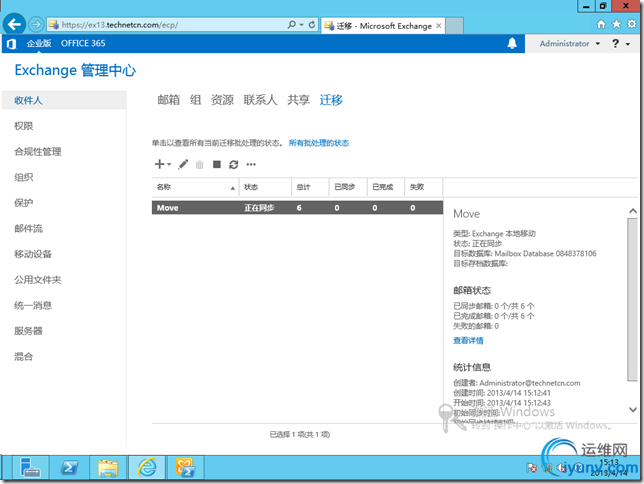Open a new empty browser tab
Image resolution: width=644 pixels, height=484 pixels.
(455, 25)
